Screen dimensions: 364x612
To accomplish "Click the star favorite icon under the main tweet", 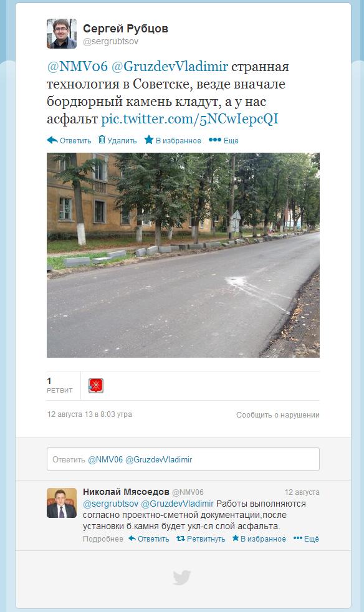I will [x=149, y=140].
